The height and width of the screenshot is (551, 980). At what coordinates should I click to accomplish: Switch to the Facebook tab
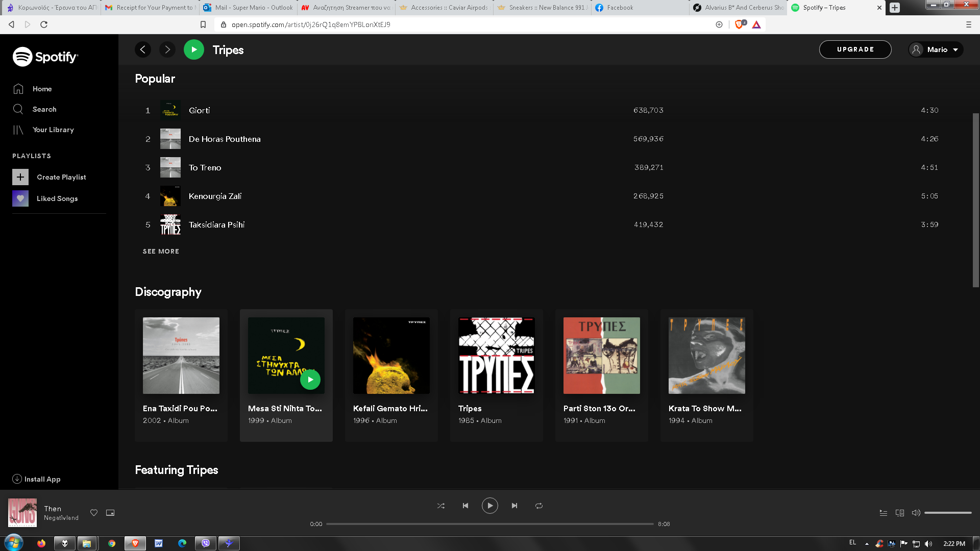pos(640,8)
